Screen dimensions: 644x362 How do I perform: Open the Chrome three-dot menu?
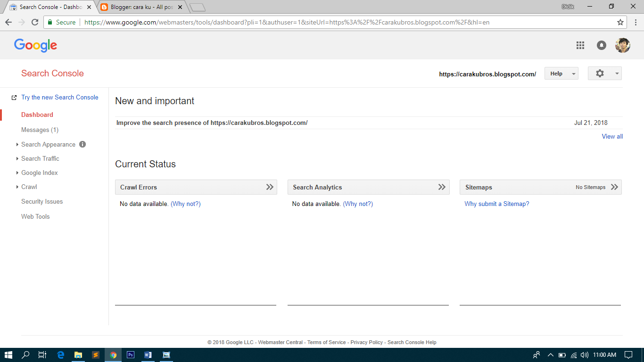coord(636,22)
